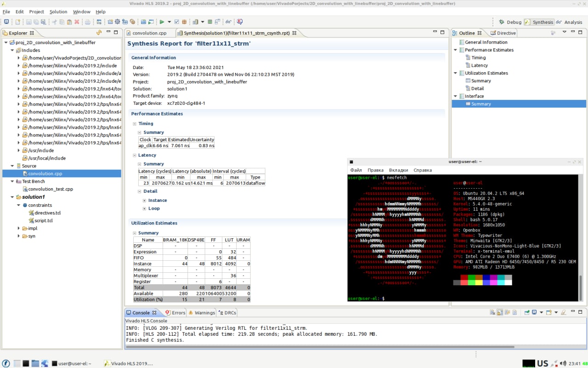Switch to the Debug perspective
The width and height of the screenshot is (588, 368).
[510, 22]
